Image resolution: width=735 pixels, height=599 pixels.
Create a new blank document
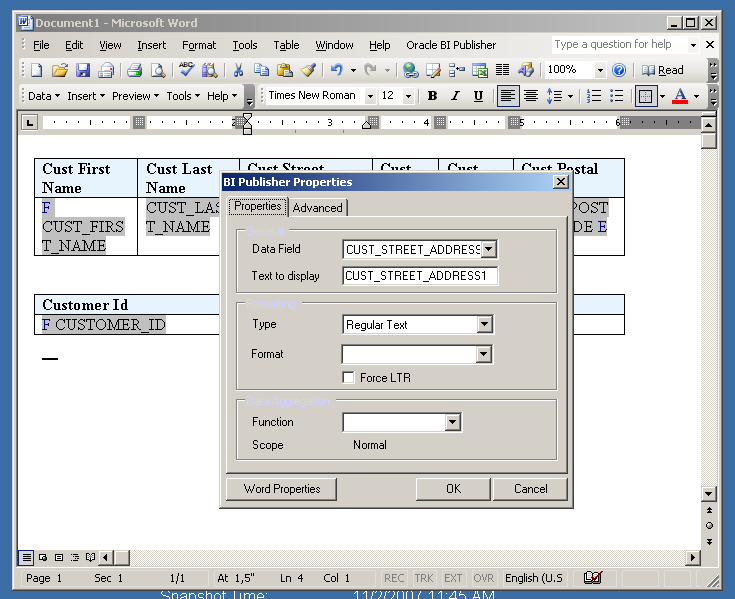point(37,70)
